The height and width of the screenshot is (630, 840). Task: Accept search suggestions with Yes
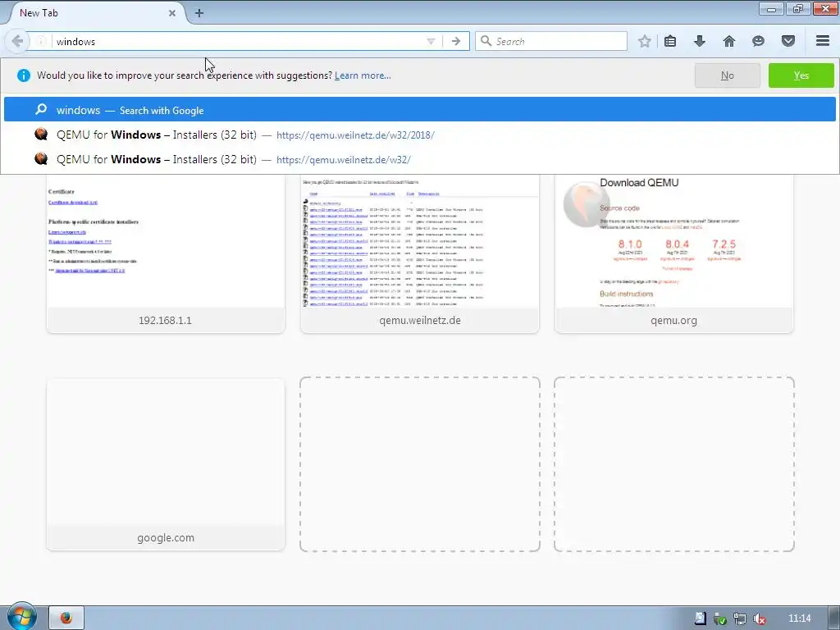[801, 75]
